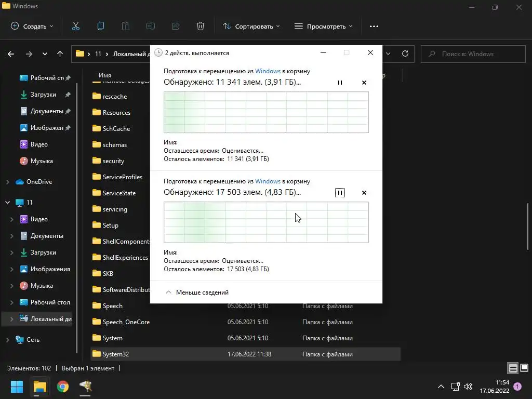Open the Создать dropdown
532x399 pixels.
(32, 26)
